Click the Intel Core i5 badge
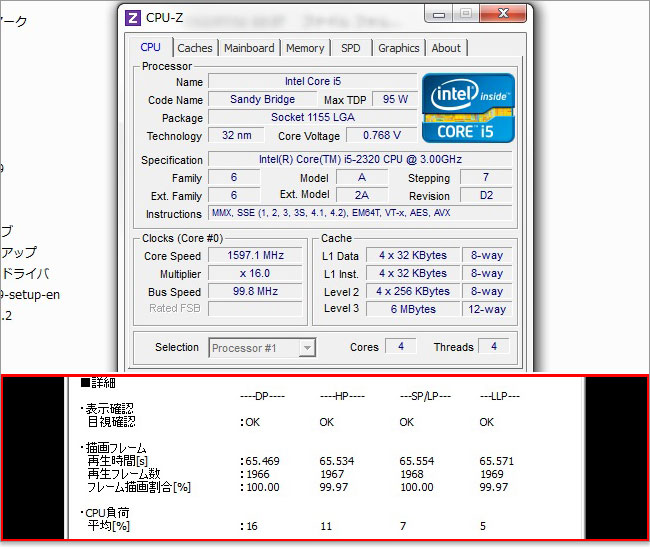 (x=468, y=107)
